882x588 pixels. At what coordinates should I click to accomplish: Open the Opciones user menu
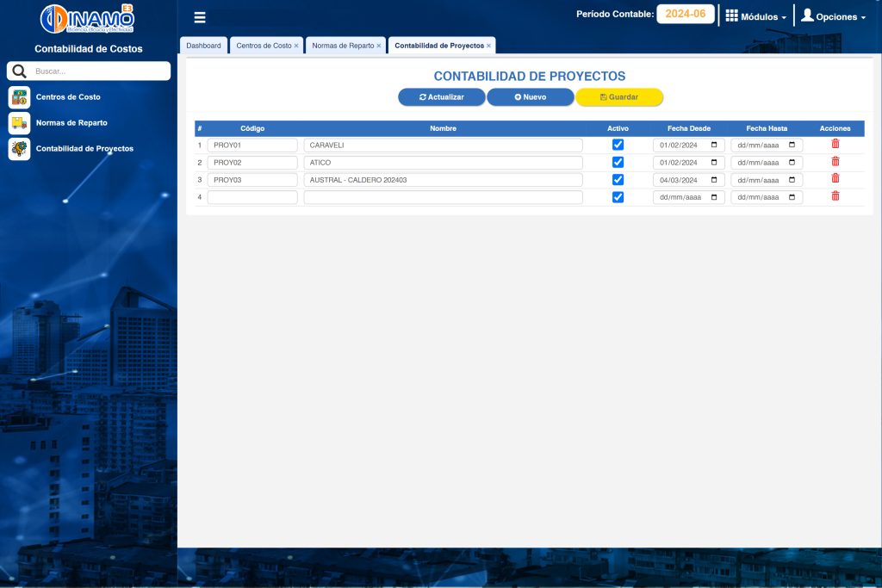833,16
